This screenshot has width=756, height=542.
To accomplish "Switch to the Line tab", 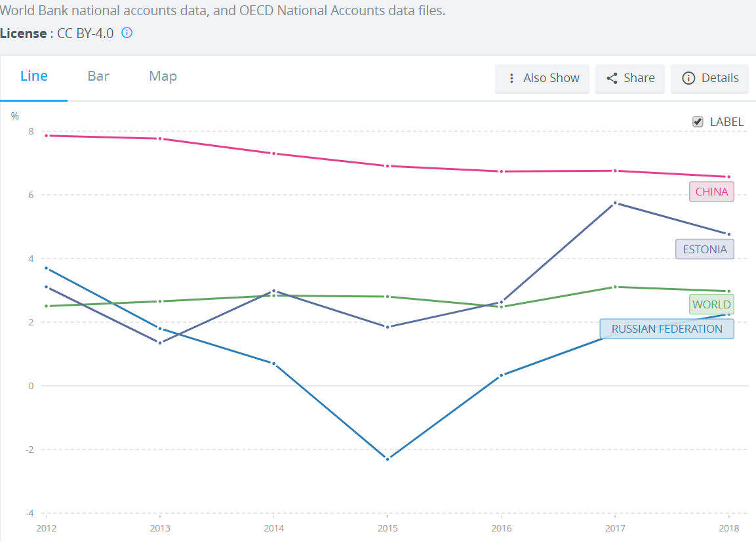I will [34, 76].
